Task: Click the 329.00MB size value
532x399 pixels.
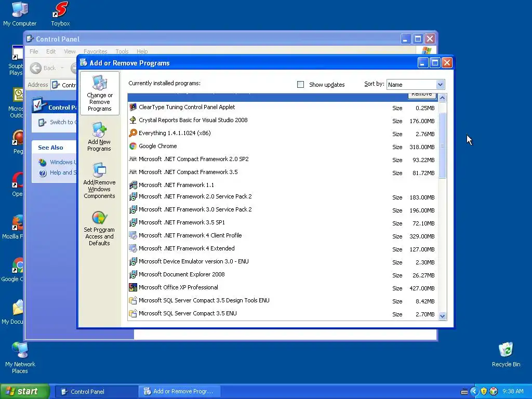Action: (422, 236)
